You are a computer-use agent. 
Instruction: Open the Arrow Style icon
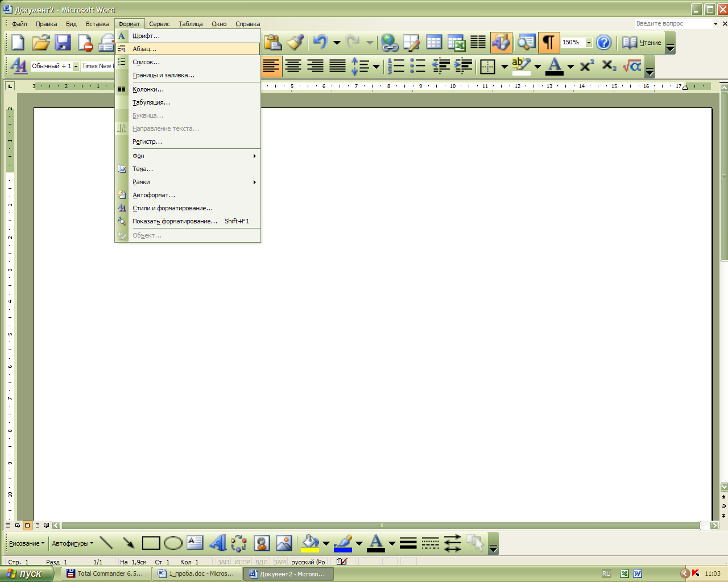[x=452, y=543]
